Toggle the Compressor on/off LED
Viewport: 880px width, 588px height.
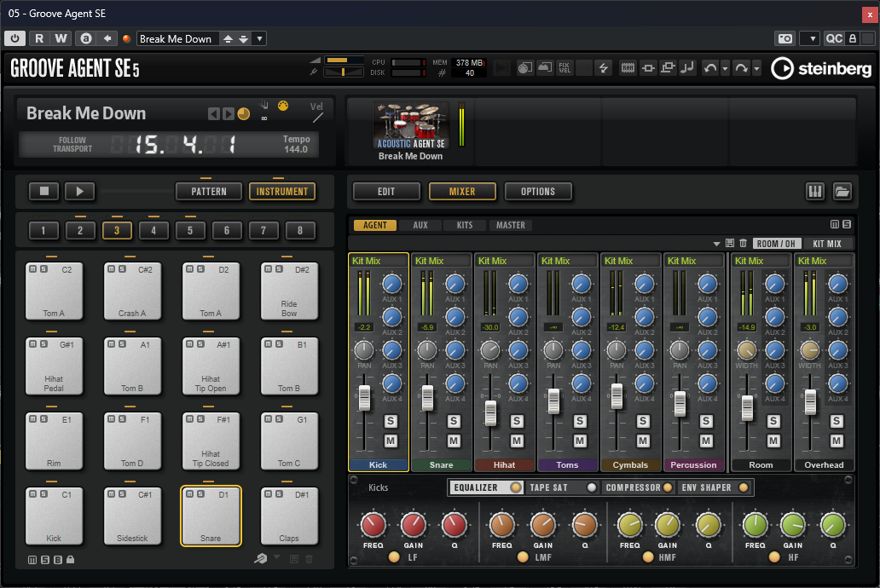668,487
